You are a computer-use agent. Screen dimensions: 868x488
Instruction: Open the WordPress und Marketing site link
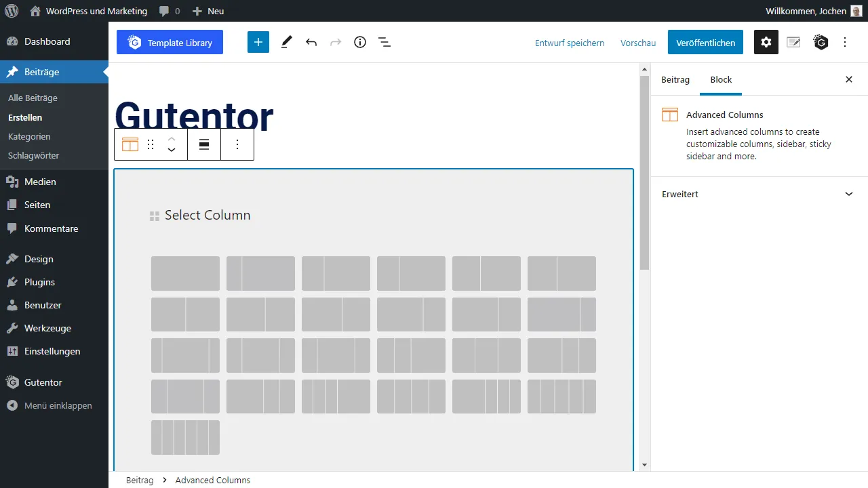(x=89, y=11)
